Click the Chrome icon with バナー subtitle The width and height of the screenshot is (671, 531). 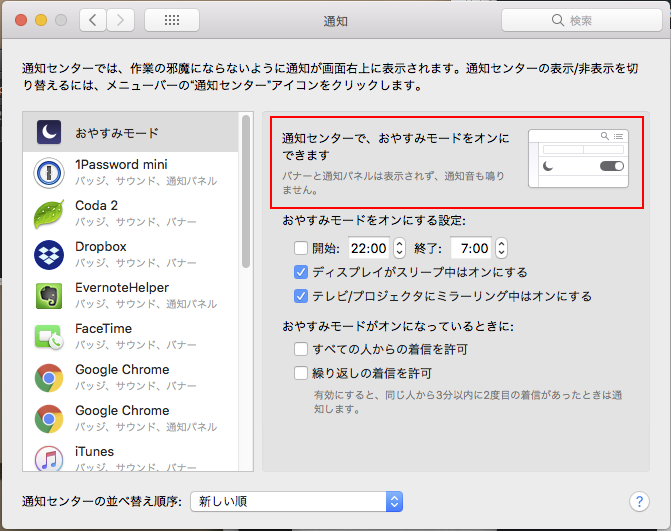[x=49, y=378]
